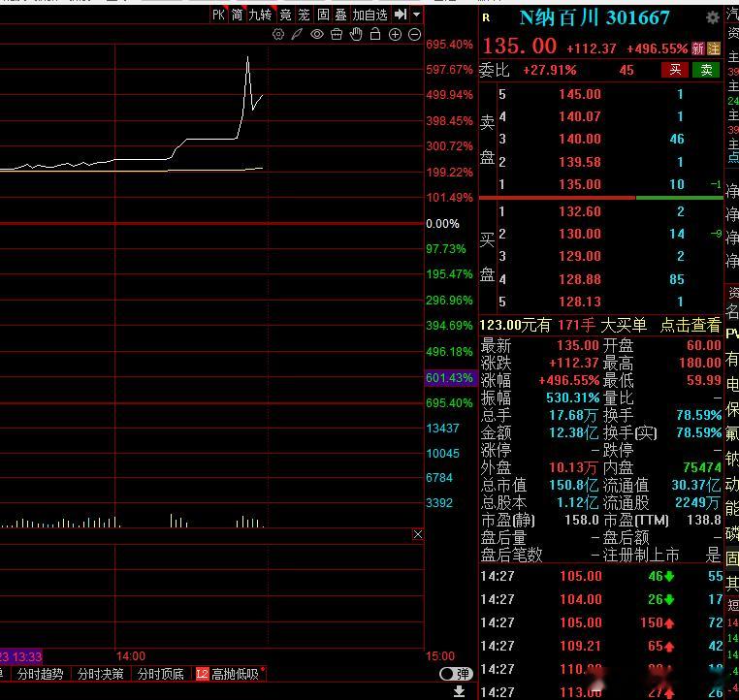
Task: Select sell level 5 price 145.00
Action: 580,94
